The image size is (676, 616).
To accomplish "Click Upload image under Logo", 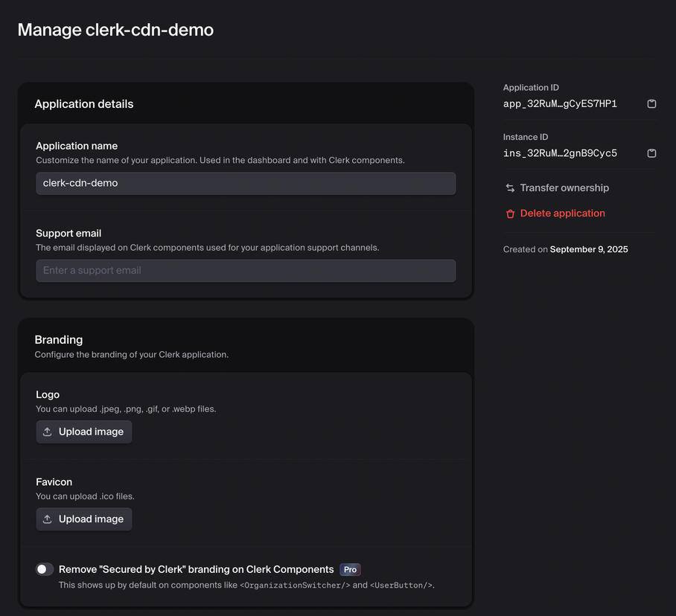I will pyautogui.click(x=84, y=431).
